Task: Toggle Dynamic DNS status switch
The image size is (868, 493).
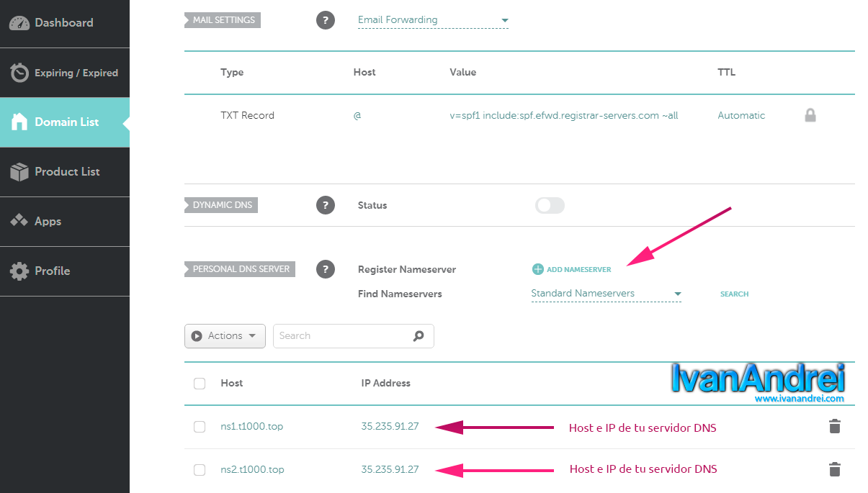Action: click(550, 205)
